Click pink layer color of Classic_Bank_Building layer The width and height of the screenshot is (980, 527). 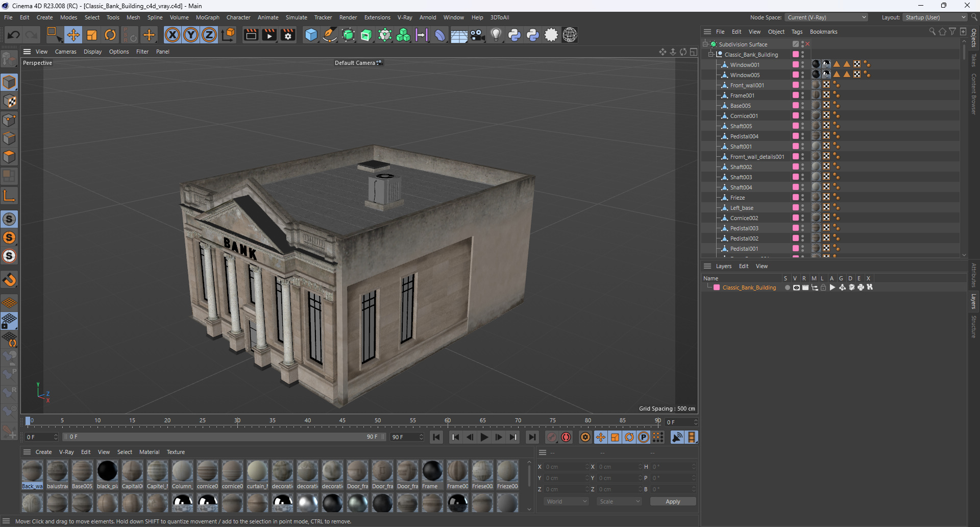717,288
